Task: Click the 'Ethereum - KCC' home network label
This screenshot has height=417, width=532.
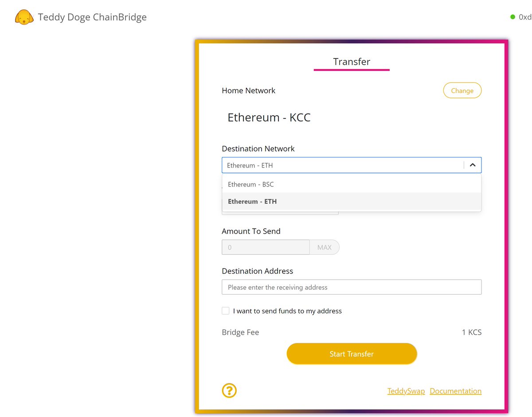Action: [269, 117]
